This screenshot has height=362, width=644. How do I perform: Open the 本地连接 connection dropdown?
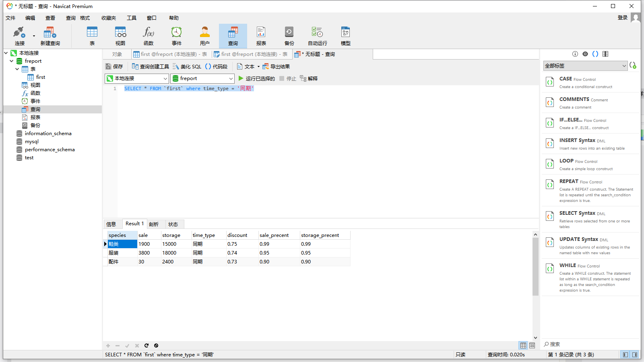[137, 78]
